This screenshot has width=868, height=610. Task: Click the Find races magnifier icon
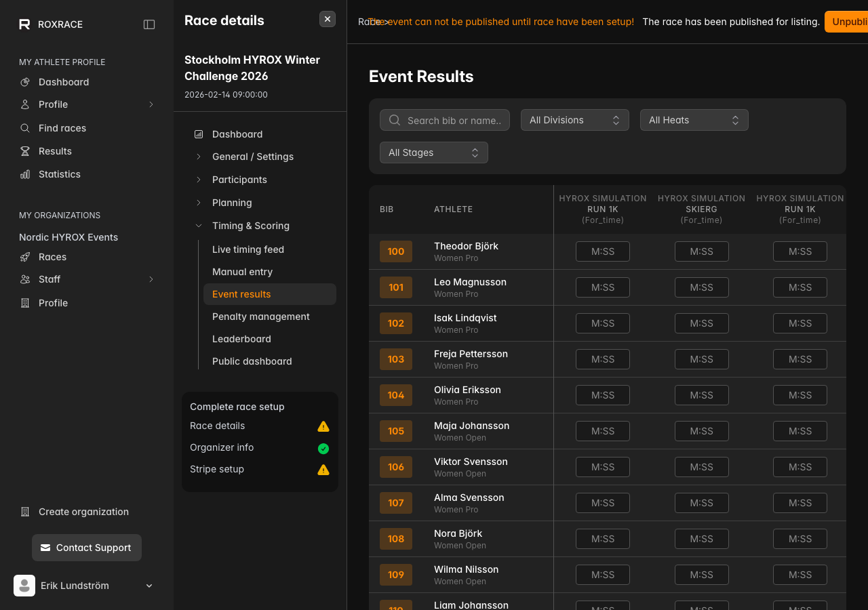(25, 128)
